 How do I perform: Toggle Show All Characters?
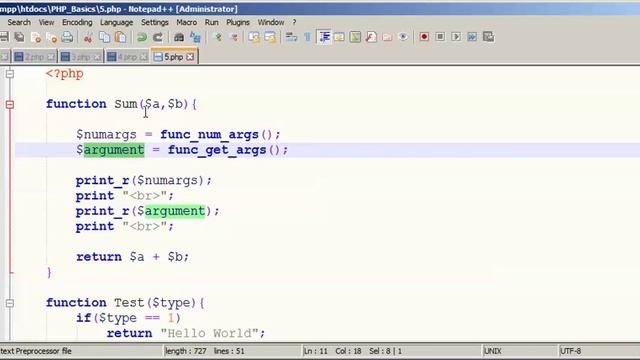307,37
